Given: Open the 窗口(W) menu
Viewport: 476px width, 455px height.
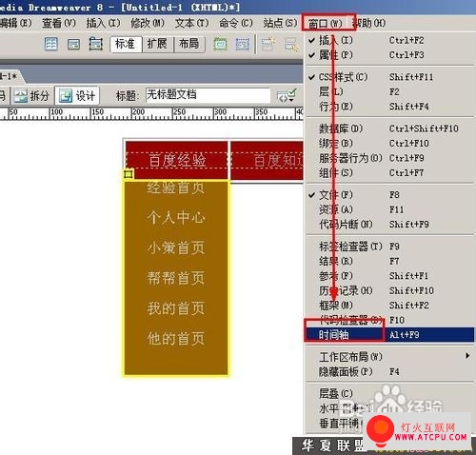Looking at the screenshot, I should (326, 23).
